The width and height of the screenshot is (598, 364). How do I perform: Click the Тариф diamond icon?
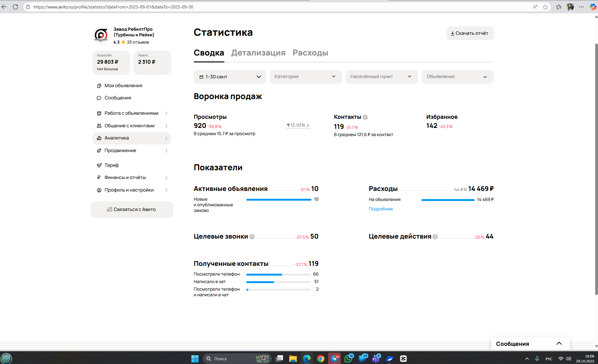(99, 165)
